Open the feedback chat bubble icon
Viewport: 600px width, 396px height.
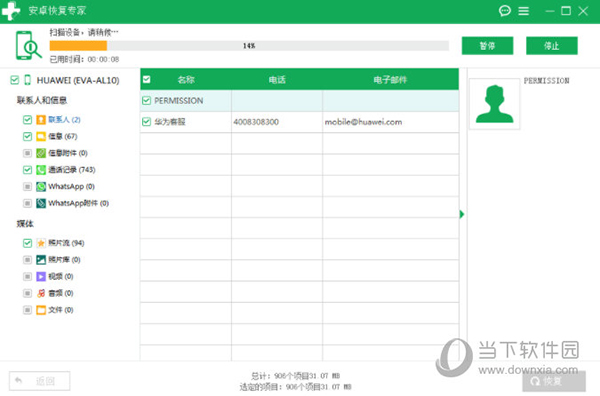tap(505, 11)
